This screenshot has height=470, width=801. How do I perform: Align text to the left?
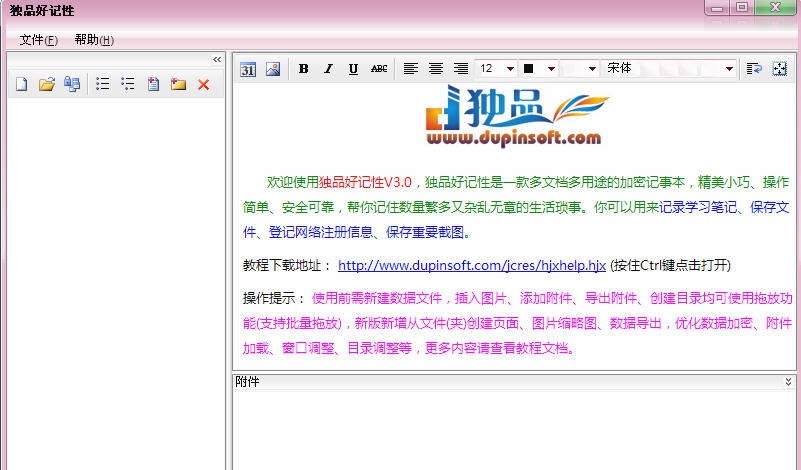(411, 68)
